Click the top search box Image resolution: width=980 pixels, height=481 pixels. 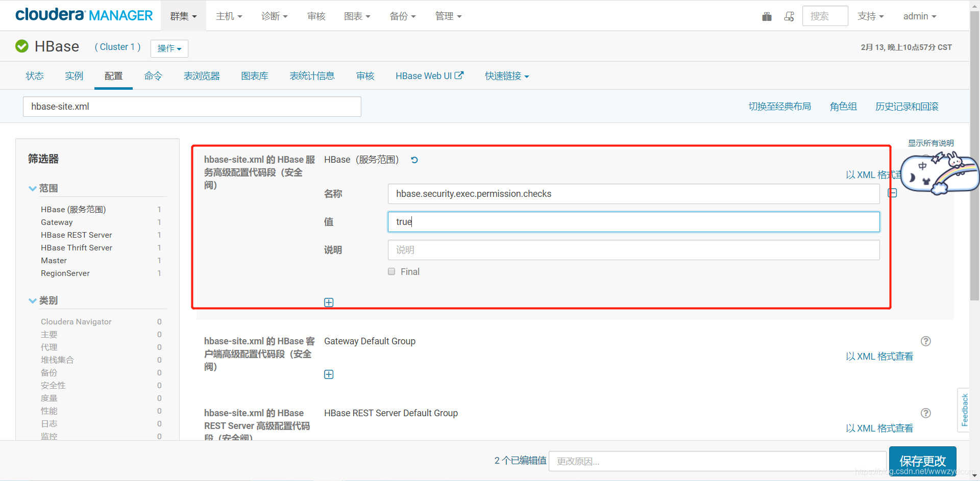click(x=825, y=16)
